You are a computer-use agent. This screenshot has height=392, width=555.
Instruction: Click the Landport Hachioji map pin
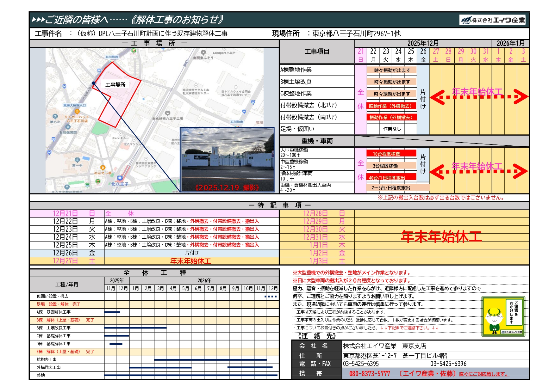coord(203,52)
